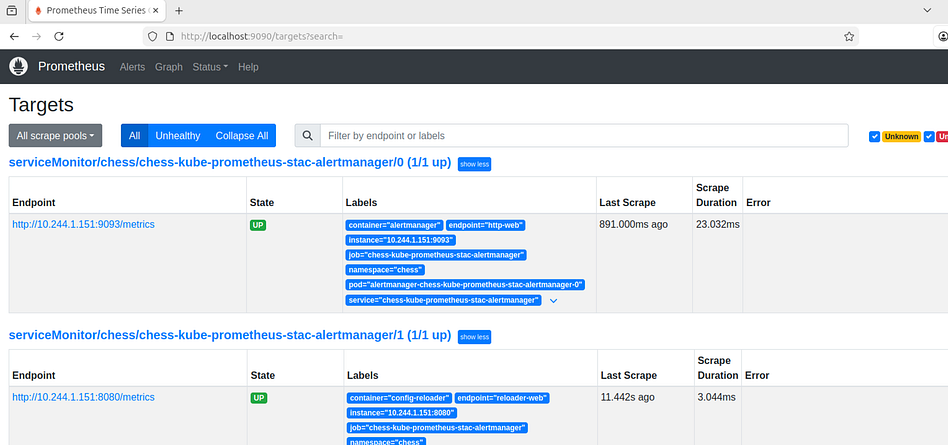Open endpoint http://10.244.1.151:9093/metrics link
The height and width of the screenshot is (445, 948).
tap(83, 224)
